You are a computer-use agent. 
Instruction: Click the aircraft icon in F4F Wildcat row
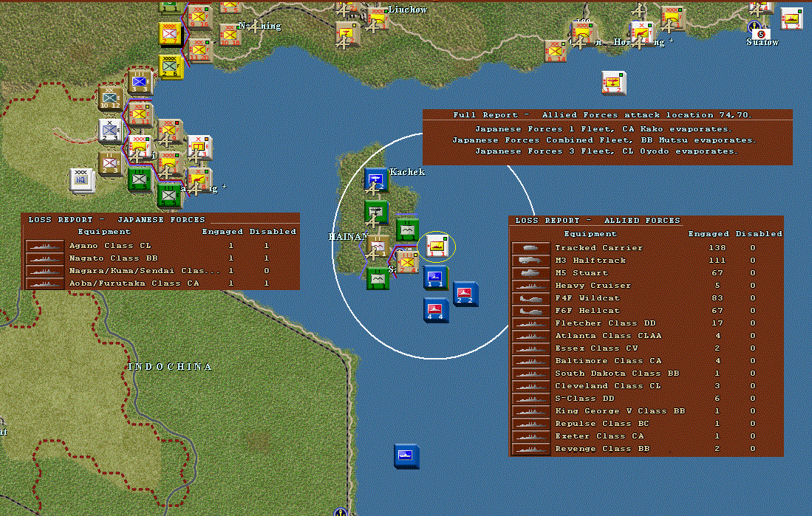tap(530, 298)
